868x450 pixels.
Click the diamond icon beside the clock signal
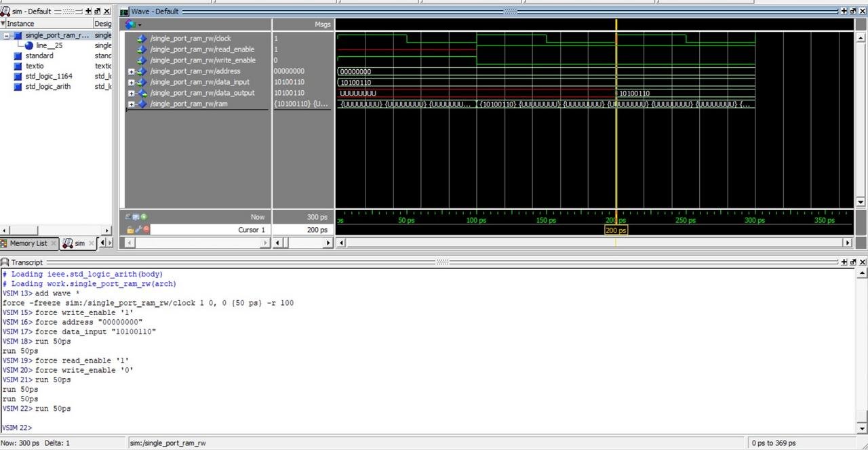[x=141, y=39]
